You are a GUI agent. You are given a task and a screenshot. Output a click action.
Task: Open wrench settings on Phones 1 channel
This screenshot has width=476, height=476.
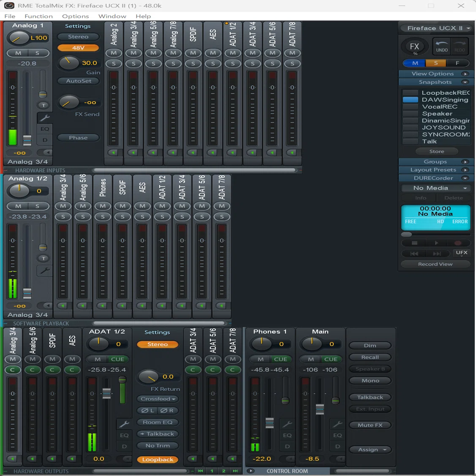click(x=287, y=424)
